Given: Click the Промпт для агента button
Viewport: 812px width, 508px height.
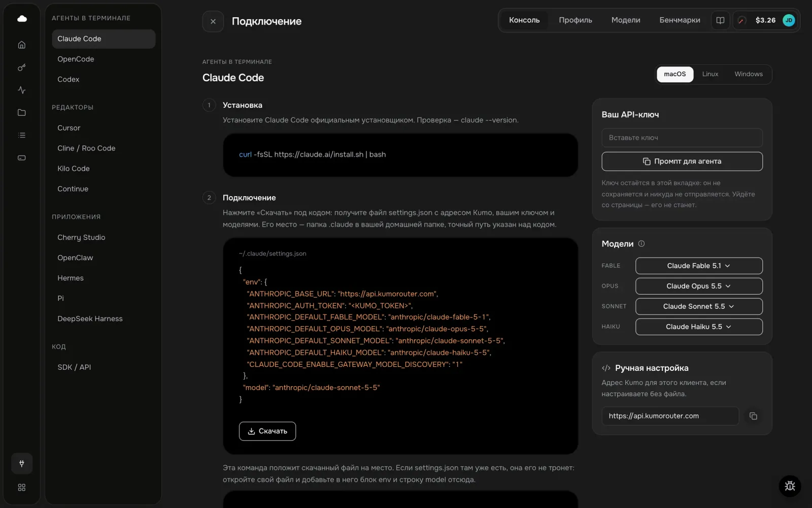Looking at the screenshot, I should [x=682, y=162].
